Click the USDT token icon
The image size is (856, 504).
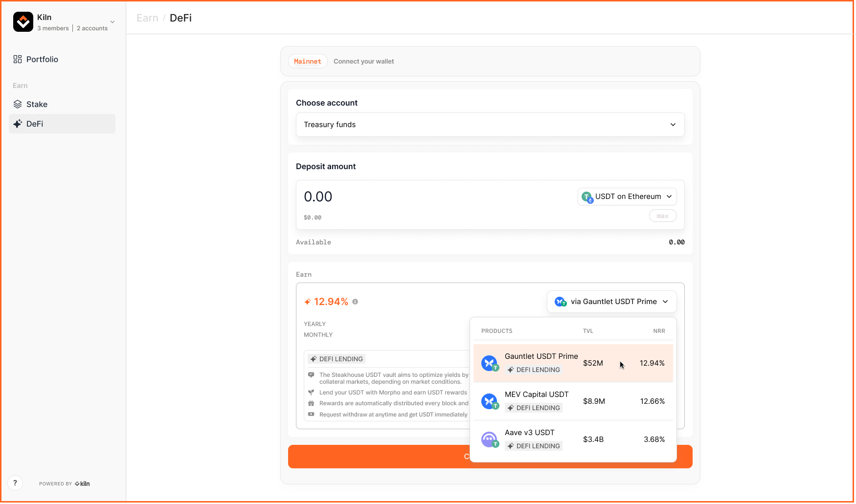(587, 197)
